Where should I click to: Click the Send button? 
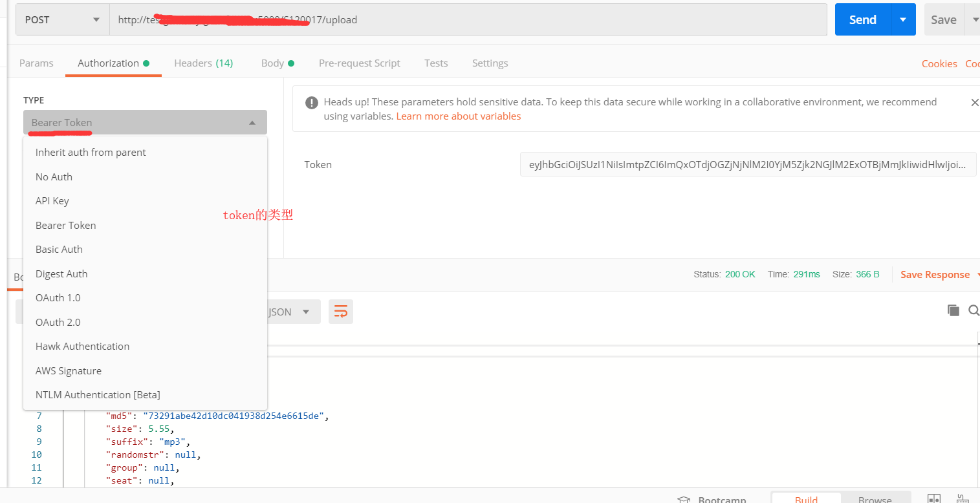pos(862,19)
